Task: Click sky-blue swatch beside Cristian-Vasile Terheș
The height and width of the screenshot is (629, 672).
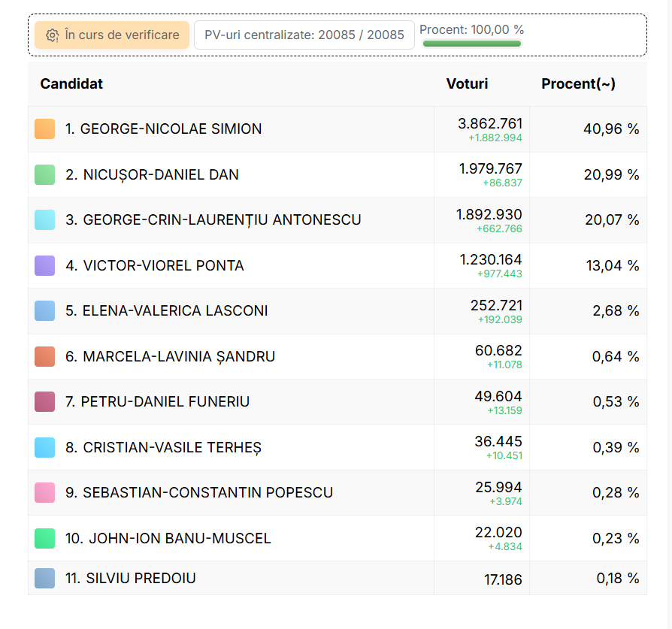Action: tap(45, 448)
